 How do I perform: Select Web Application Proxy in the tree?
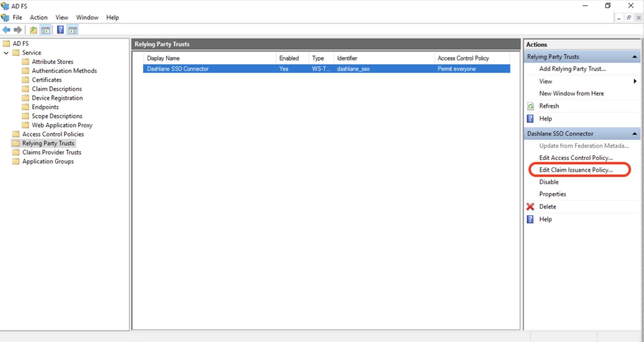pos(62,125)
